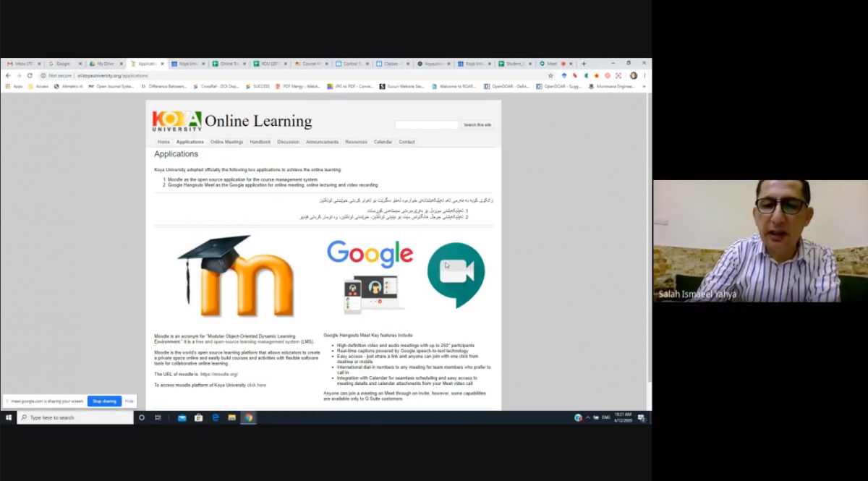Open the SUCCESS bookmark
This screenshot has width=868, height=481.
coord(258,86)
